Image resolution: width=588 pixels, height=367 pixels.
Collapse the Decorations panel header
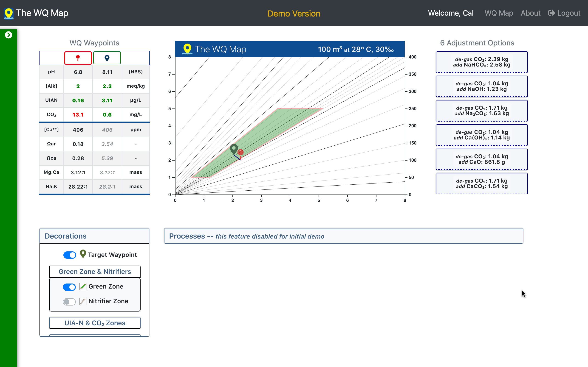pos(94,236)
